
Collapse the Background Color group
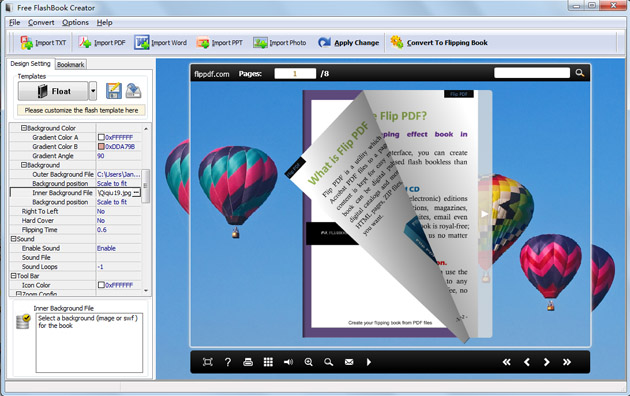click(x=24, y=128)
